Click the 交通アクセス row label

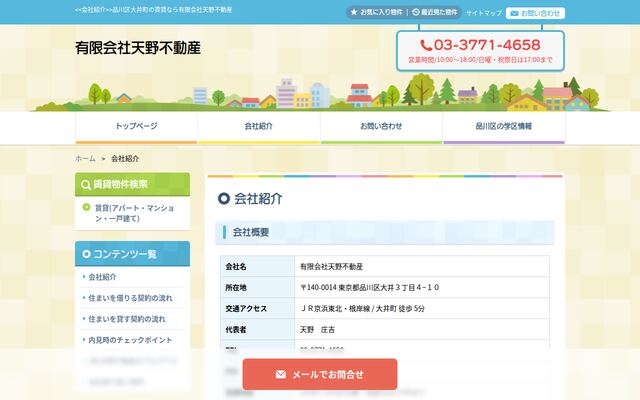pos(246,309)
